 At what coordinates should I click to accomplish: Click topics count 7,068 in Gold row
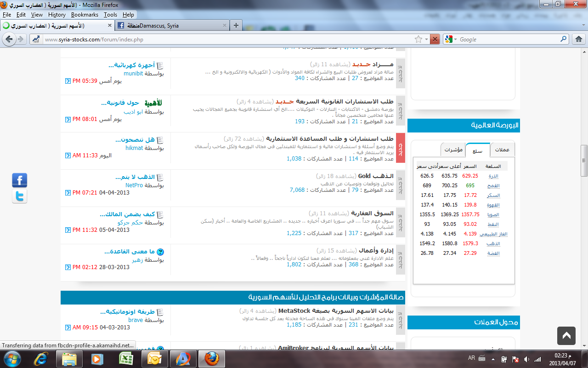(x=297, y=190)
